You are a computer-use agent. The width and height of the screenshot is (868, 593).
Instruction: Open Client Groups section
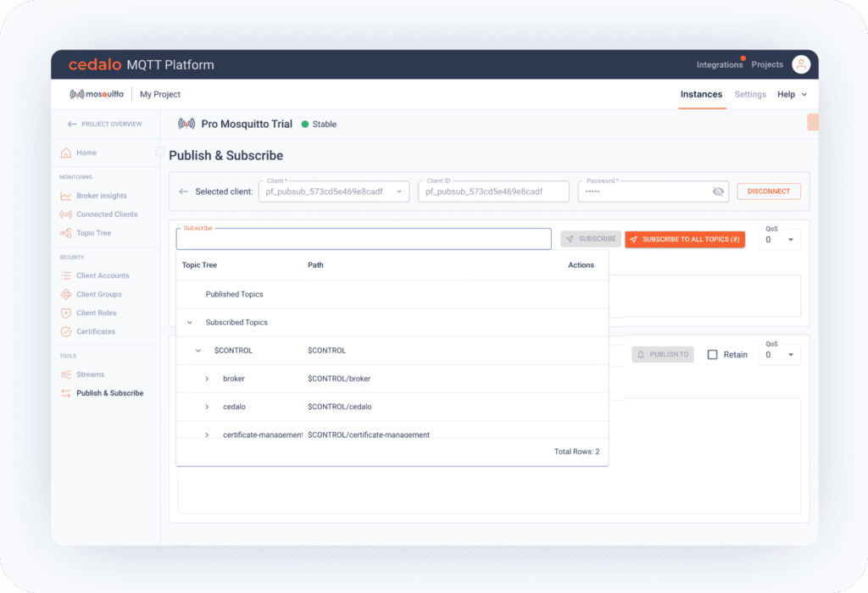[98, 294]
